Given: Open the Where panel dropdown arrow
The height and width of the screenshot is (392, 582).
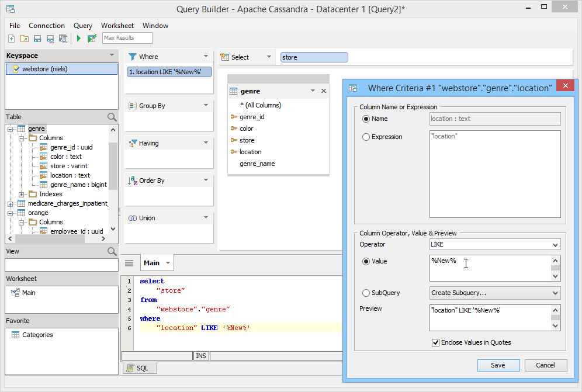Looking at the screenshot, I should [x=206, y=57].
